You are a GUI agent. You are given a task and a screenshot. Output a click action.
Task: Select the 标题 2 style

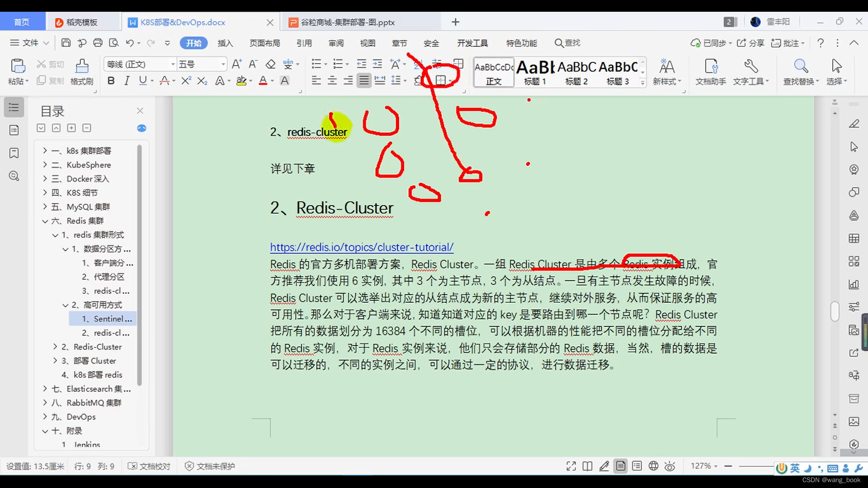[x=576, y=72]
